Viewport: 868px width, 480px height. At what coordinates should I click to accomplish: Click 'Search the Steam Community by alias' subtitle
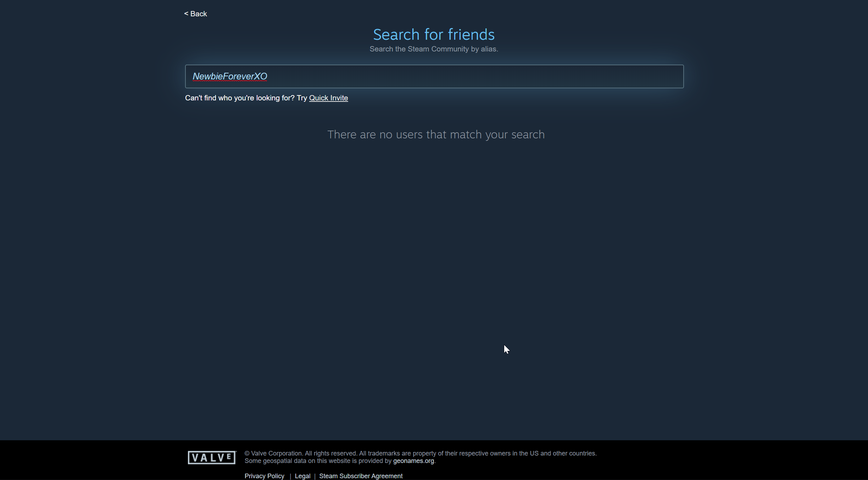(434, 49)
